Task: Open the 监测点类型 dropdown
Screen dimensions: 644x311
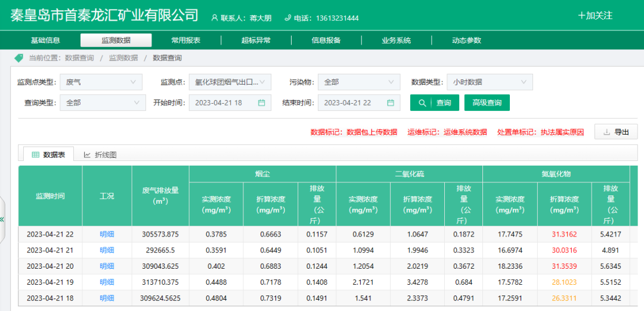Action: [100, 82]
